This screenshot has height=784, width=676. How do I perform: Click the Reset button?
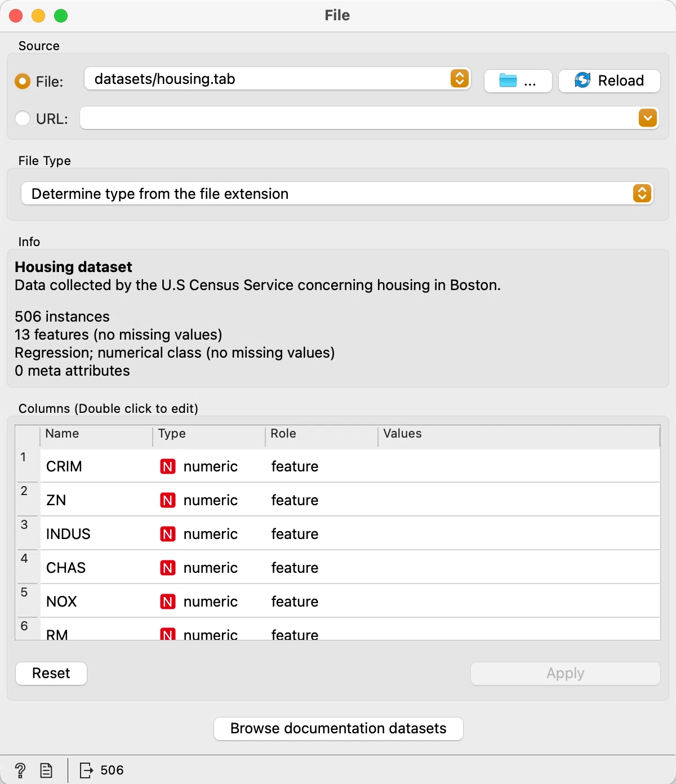pyautogui.click(x=51, y=674)
